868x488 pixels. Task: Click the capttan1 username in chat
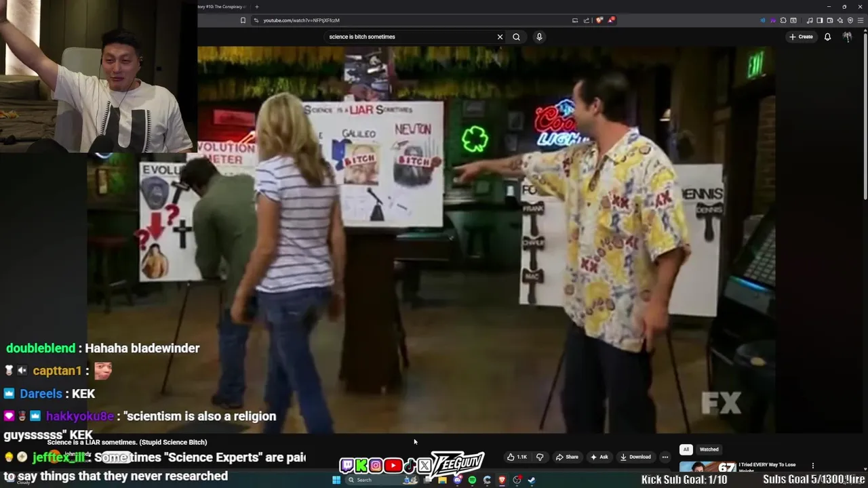[57, 371]
